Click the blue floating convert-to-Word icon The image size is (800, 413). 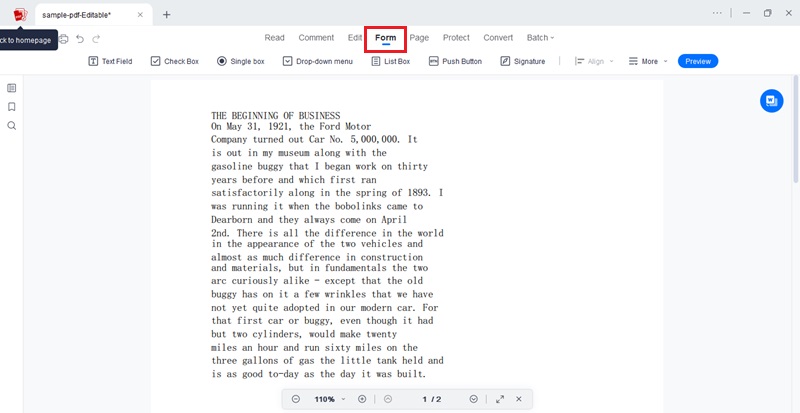pyautogui.click(x=771, y=101)
